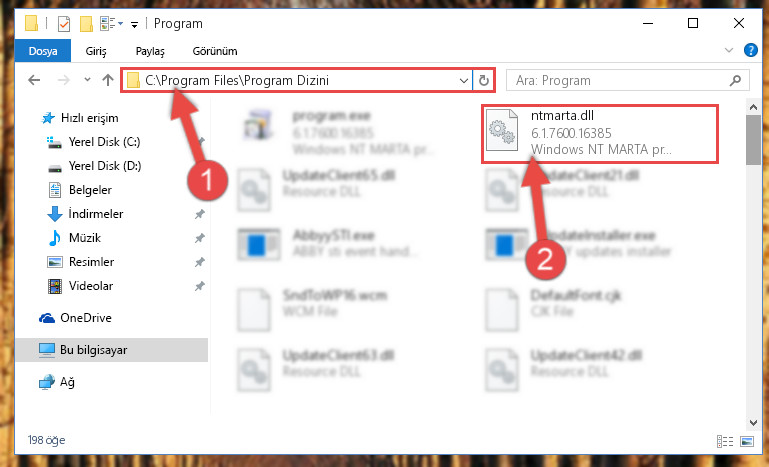Open the blue help question mark
The height and width of the screenshot is (467, 769).
coord(750,50)
